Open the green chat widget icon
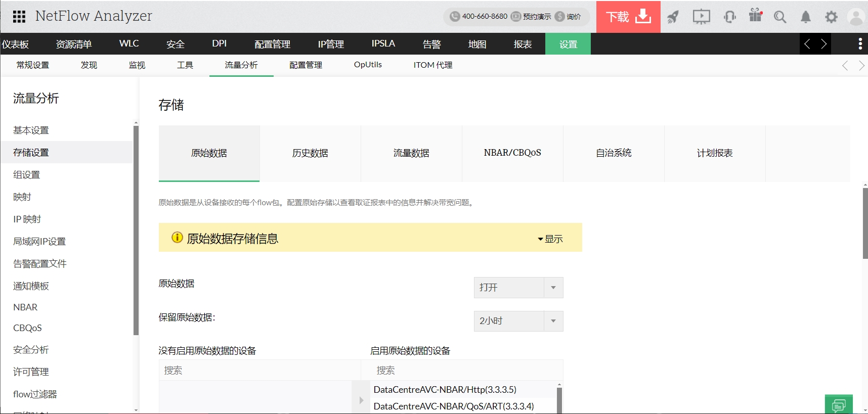868x414 pixels. 839,404
